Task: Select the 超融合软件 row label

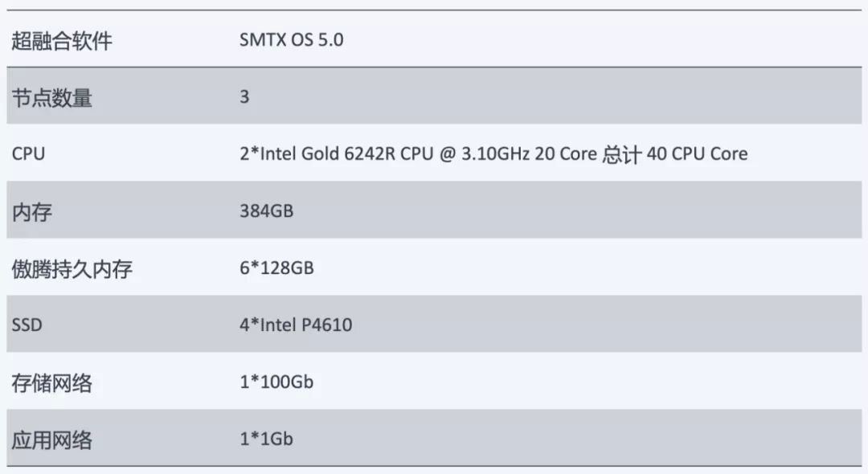Action: pos(61,41)
